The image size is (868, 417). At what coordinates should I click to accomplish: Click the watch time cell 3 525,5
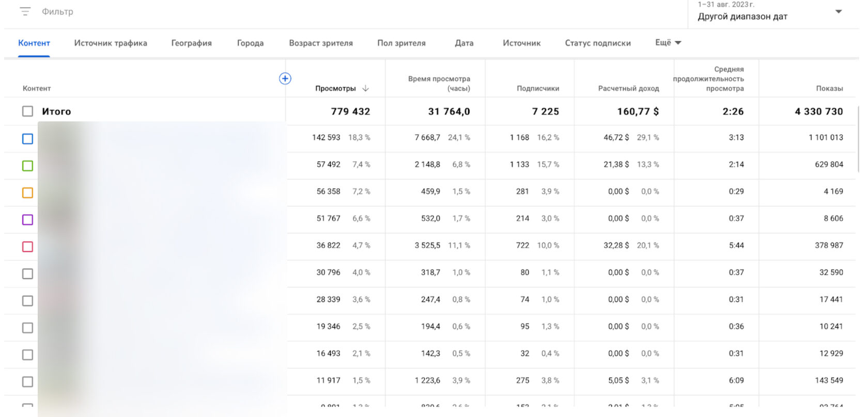[427, 246]
